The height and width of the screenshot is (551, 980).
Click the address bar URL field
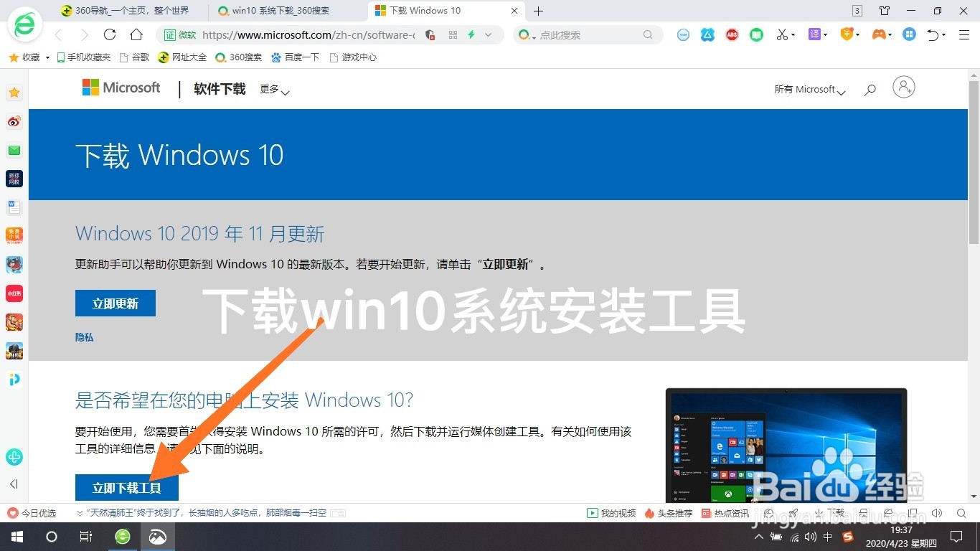[x=308, y=34]
